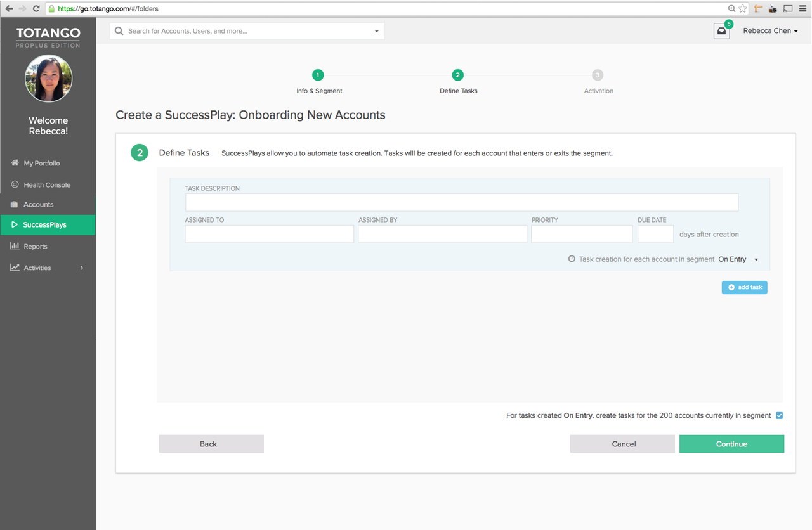The width and height of the screenshot is (812, 530).
Task: Click Rebecca's profile photo
Action: [x=48, y=79]
